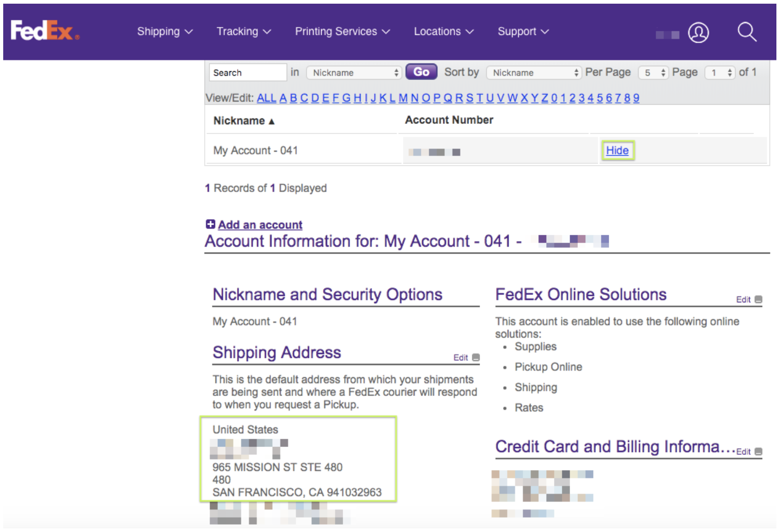The width and height of the screenshot is (781, 532).
Task: Click the magnifying glass search icon
Action: pyautogui.click(x=747, y=32)
